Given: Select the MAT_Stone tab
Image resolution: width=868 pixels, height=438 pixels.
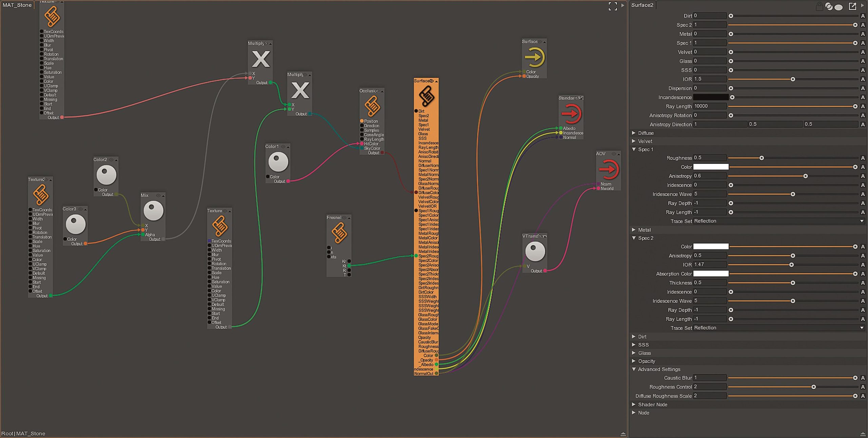Looking at the screenshot, I should 17,5.
